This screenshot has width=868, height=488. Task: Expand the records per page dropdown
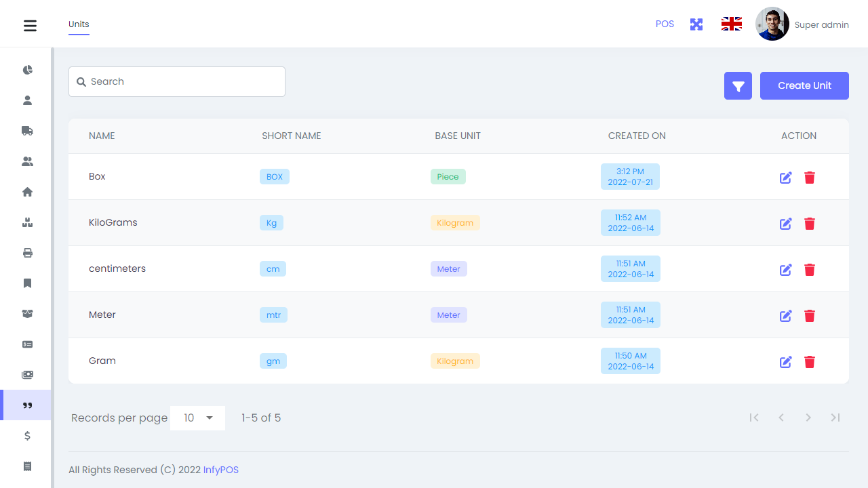tap(197, 418)
